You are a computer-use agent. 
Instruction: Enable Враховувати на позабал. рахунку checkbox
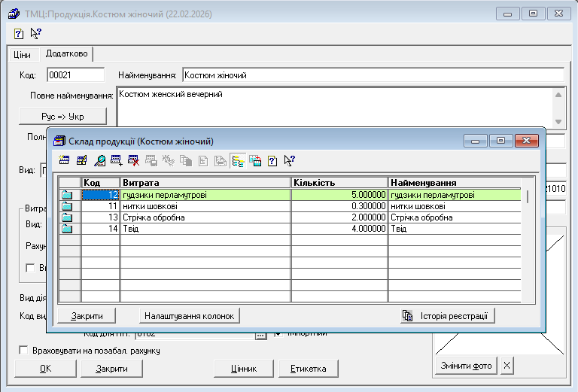click(23, 351)
